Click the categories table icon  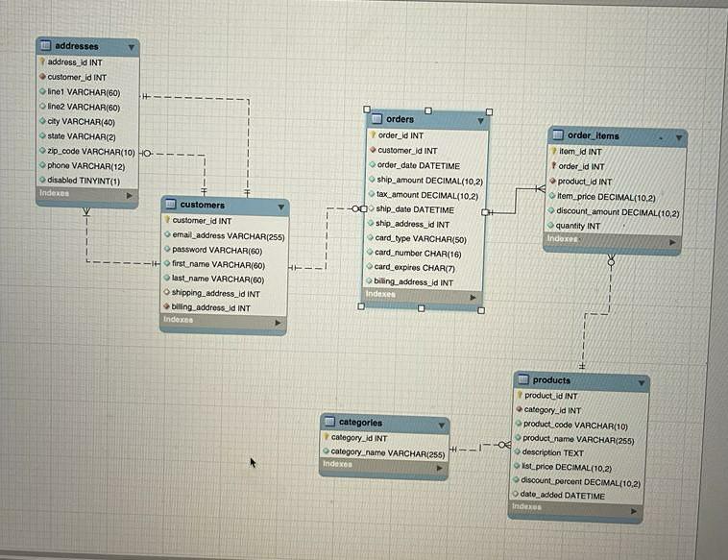(x=329, y=422)
